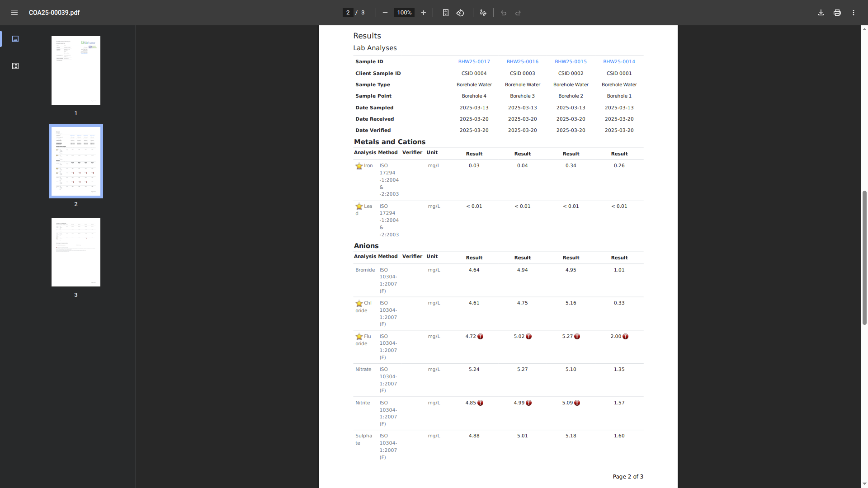Click the zoom out minus button
This screenshot has width=868, height=488.
tap(385, 13)
